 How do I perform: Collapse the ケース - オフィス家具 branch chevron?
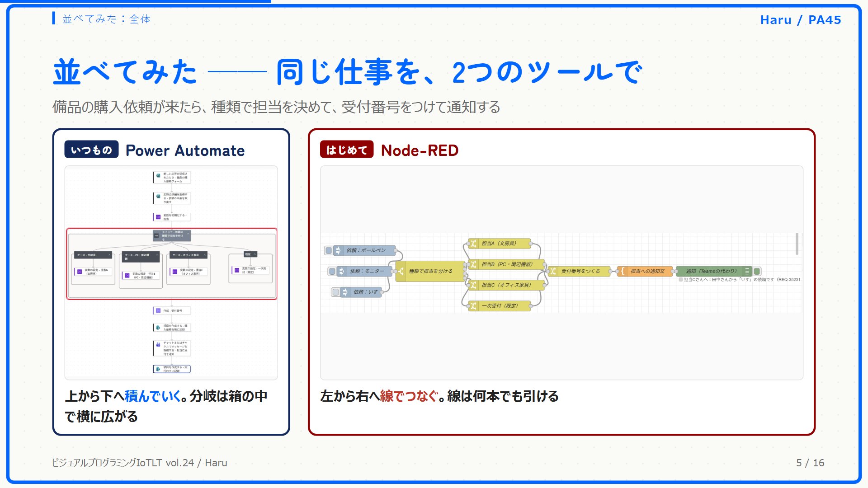205,255
